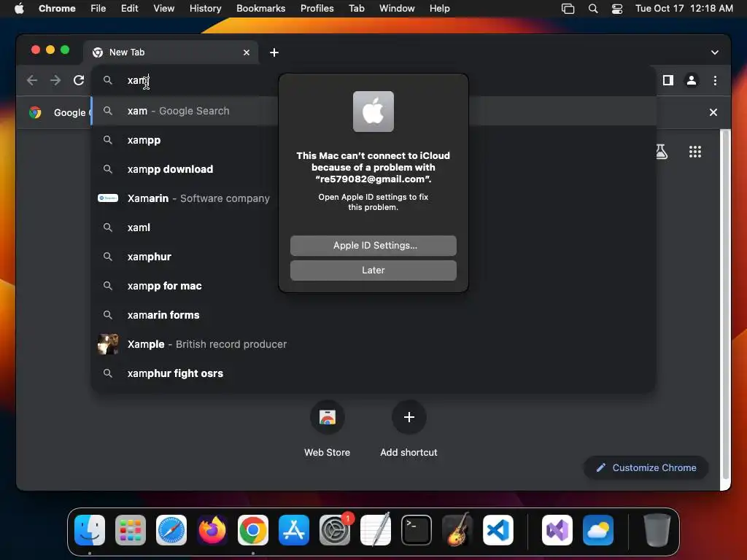Open the Google apps grid
This screenshot has height=560, width=747.
[695, 152]
